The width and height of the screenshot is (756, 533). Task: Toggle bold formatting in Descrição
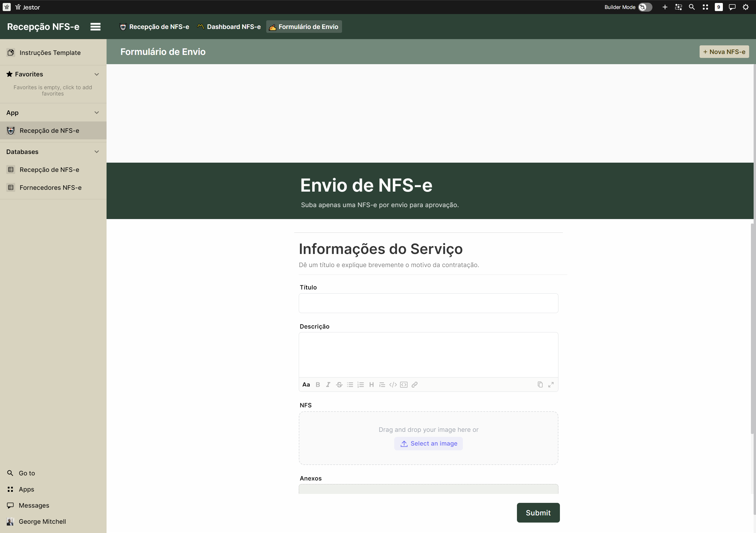tap(318, 384)
